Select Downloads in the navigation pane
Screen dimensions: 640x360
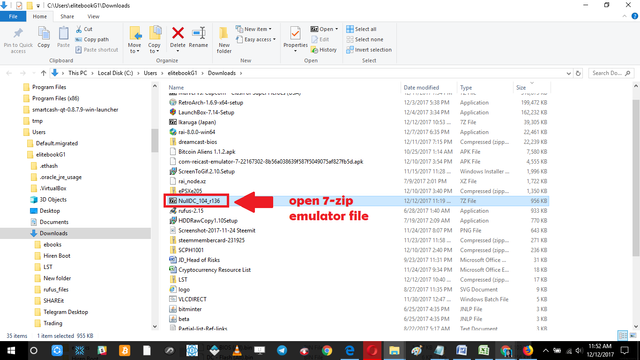[x=53, y=233]
